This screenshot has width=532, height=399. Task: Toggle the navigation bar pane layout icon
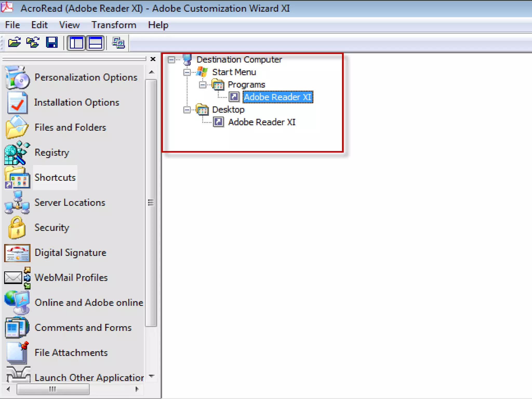(76, 43)
